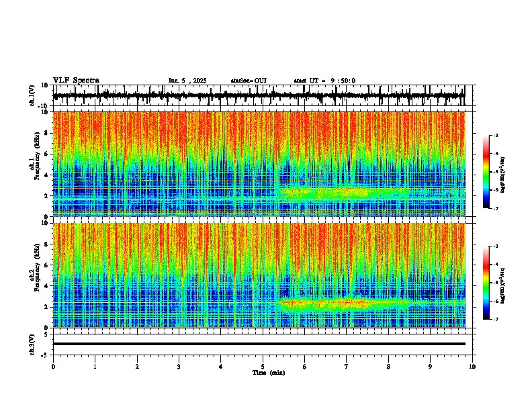Click the "Time (min)" axis label

pos(269,373)
